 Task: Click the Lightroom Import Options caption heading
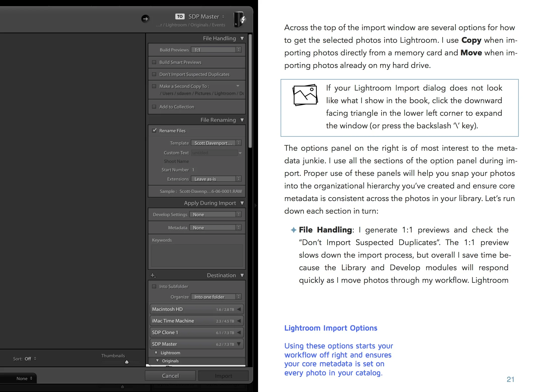(331, 328)
